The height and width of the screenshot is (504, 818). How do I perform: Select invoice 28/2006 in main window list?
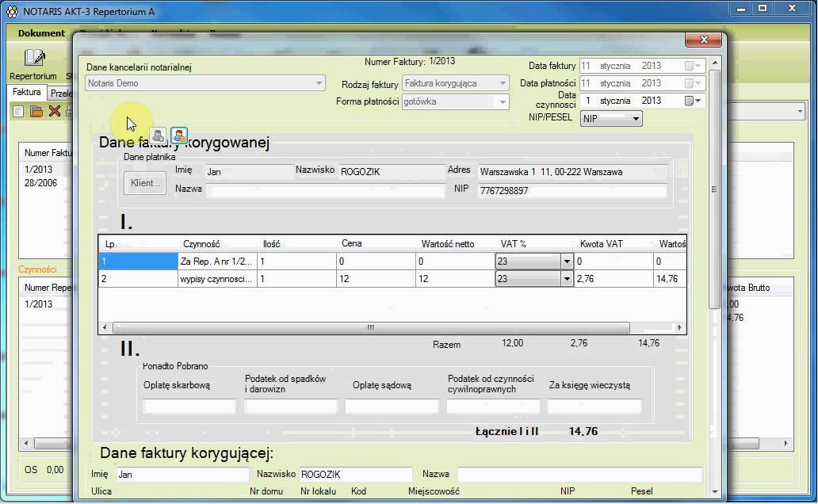point(40,182)
